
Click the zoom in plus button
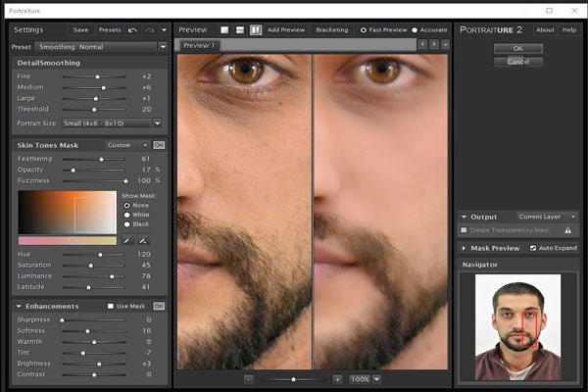coord(337,378)
